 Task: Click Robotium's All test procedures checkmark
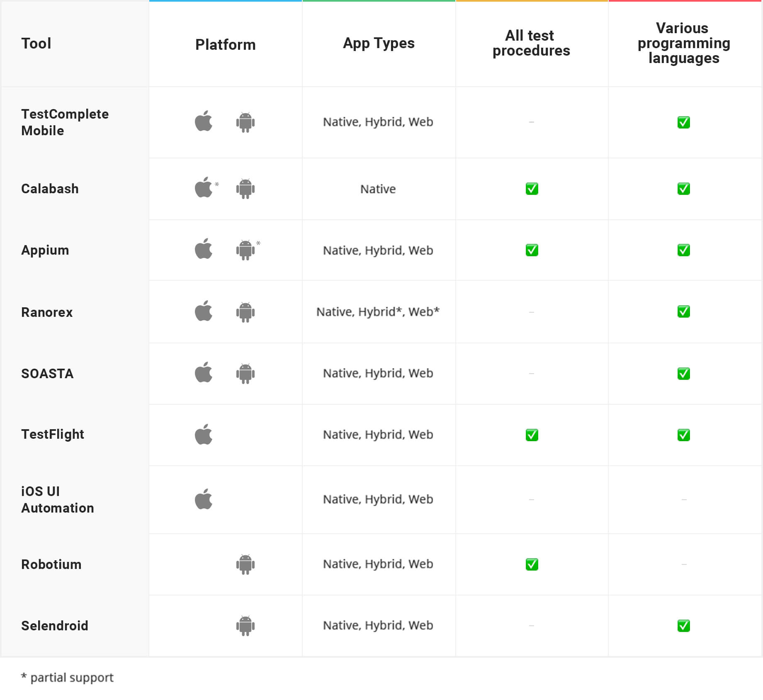532,564
